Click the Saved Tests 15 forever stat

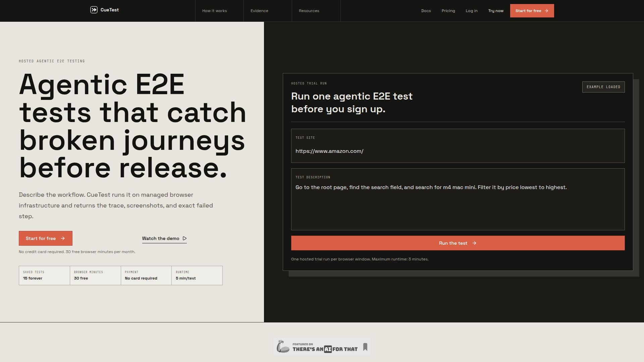tap(44, 276)
